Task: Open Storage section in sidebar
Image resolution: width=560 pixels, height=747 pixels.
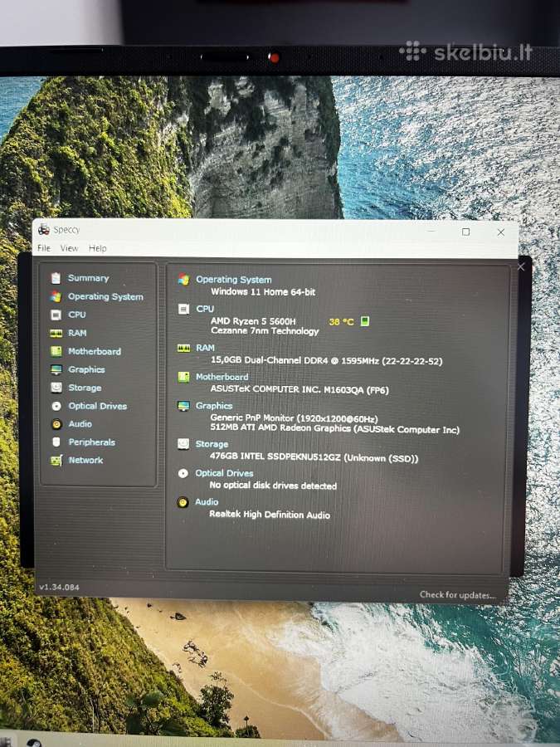Action: coord(85,388)
